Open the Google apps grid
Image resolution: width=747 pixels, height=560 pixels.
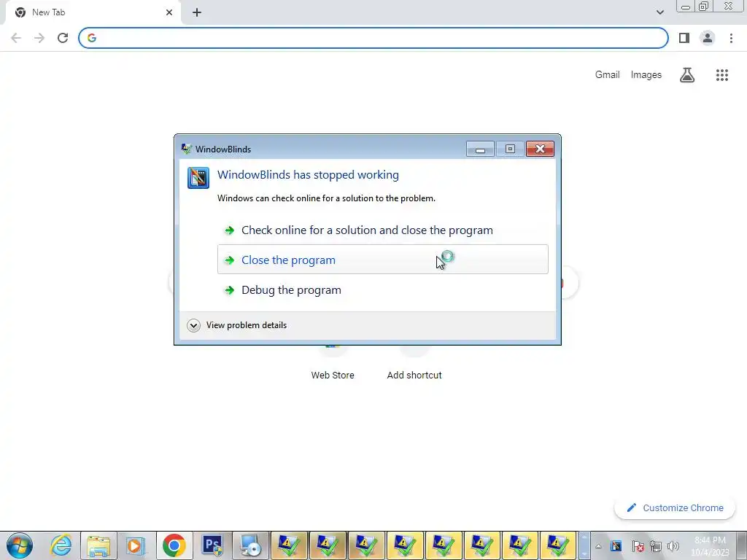(721, 75)
